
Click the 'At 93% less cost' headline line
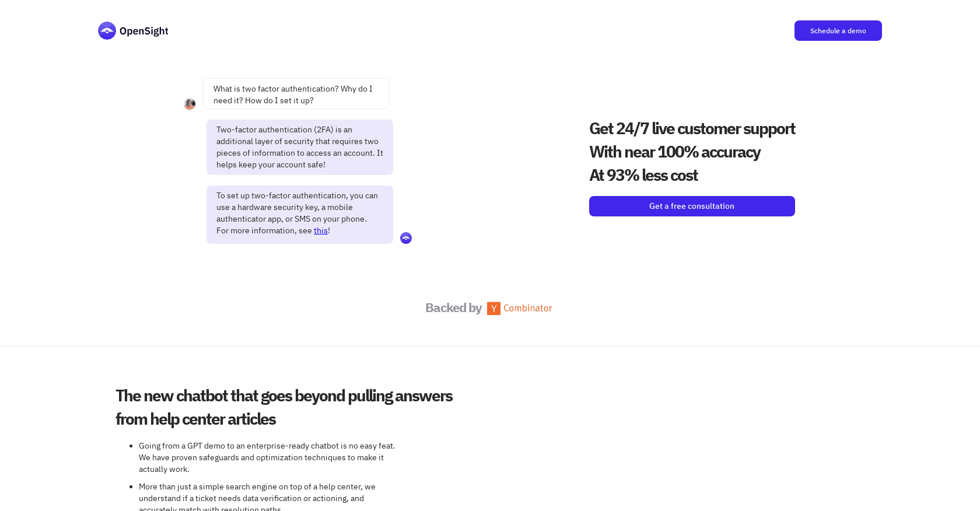pyautogui.click(x=643, y=175)
